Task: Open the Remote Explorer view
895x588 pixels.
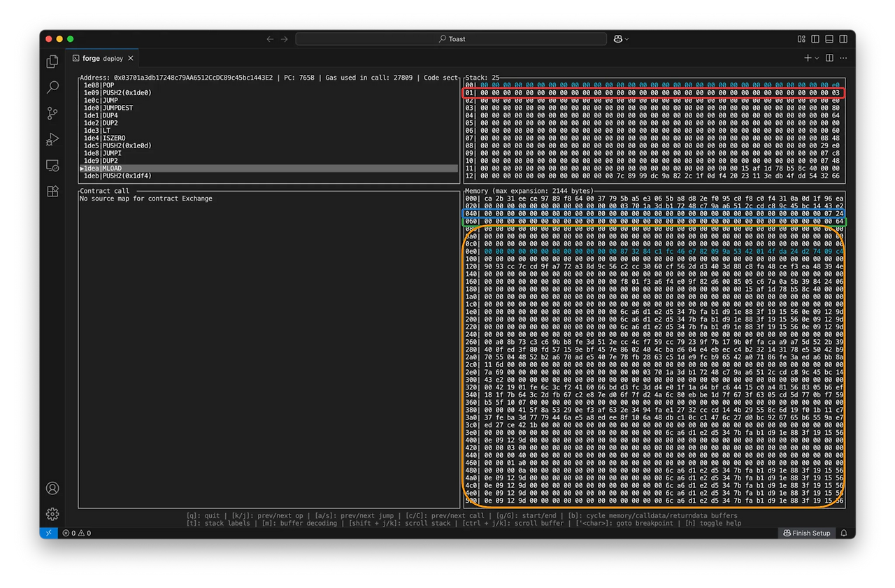Action: pyautogui.click(x=52, y=165)
